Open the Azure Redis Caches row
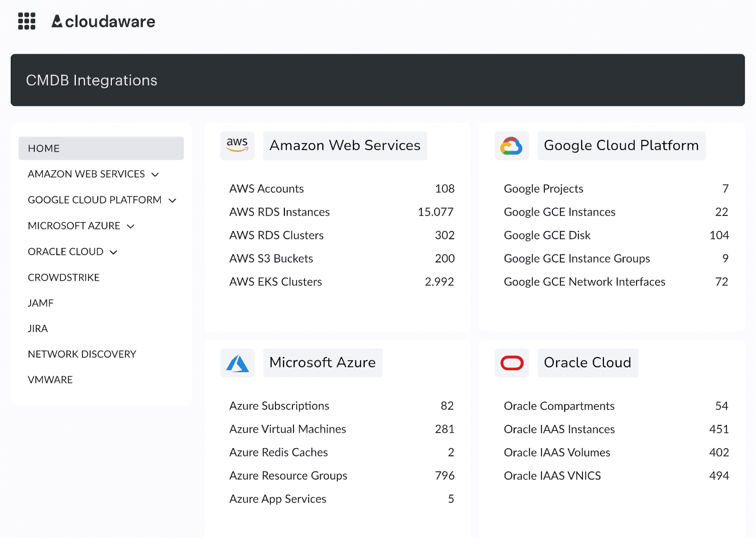 click(x=342, y=452)
